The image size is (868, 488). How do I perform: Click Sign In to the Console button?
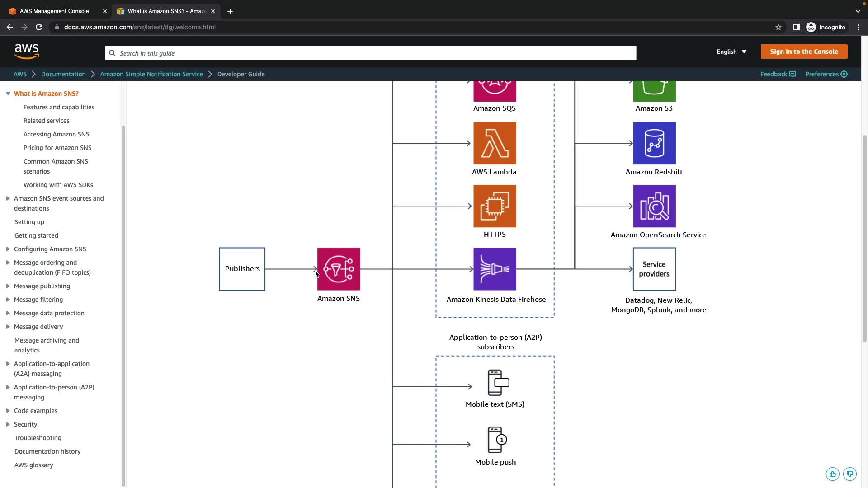[804, 52]
